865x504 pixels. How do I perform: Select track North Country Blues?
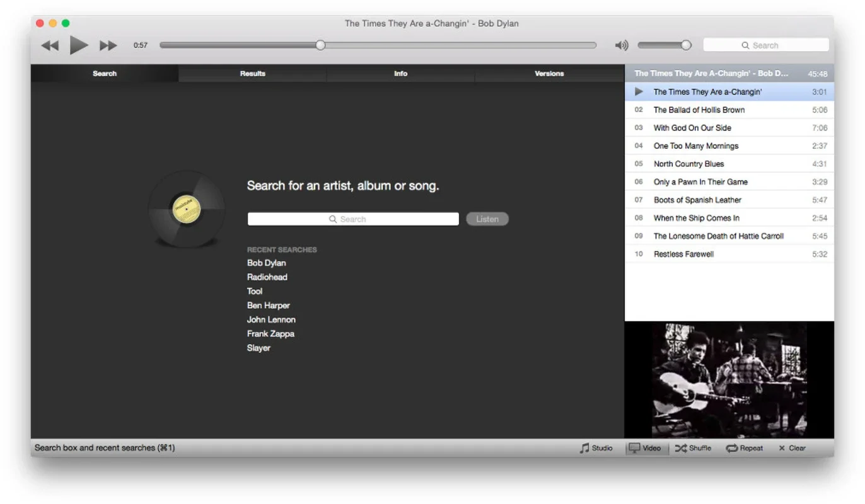point(729,164)
